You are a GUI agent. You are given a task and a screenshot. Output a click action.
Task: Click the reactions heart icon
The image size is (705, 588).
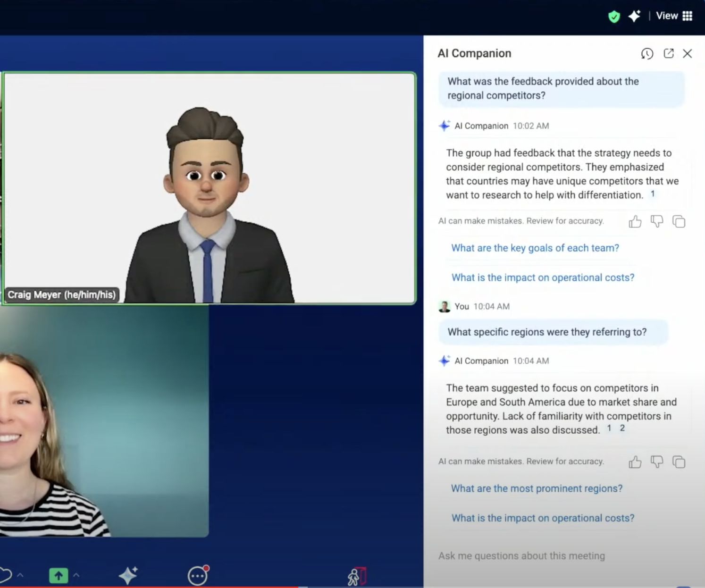(5, 576)
